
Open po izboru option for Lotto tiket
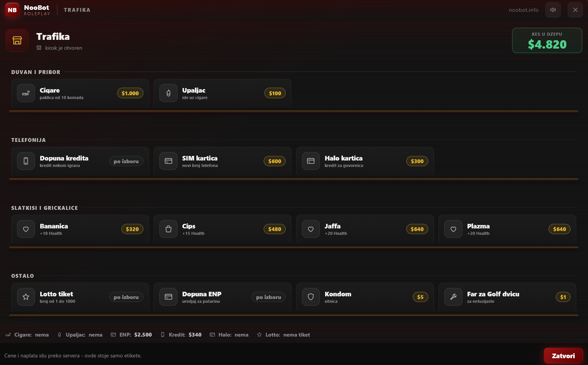[126, 297]
